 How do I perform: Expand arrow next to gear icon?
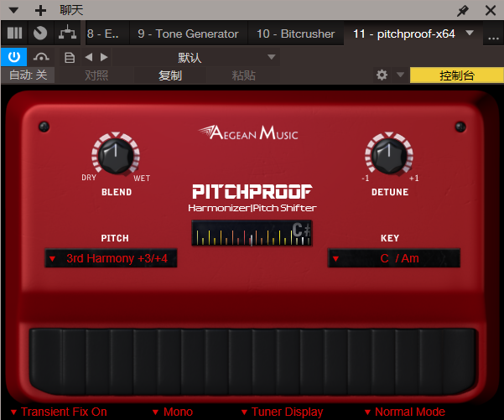point(400,75)
